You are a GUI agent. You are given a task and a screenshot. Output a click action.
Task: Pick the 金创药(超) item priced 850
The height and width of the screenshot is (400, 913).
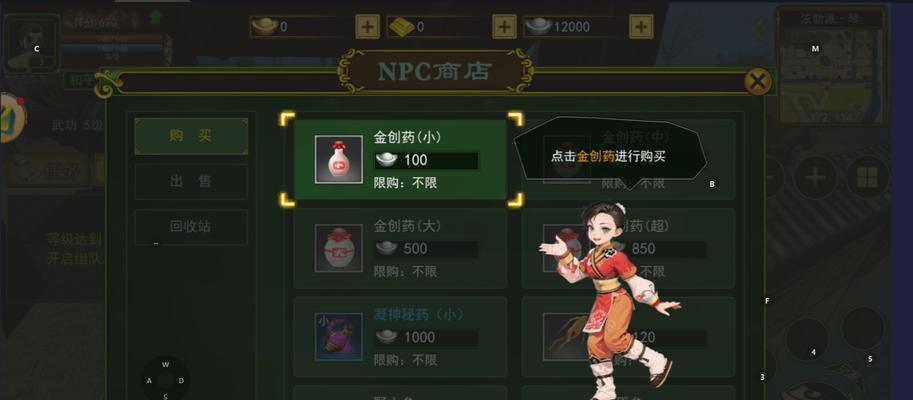click(x=628, y=249)
